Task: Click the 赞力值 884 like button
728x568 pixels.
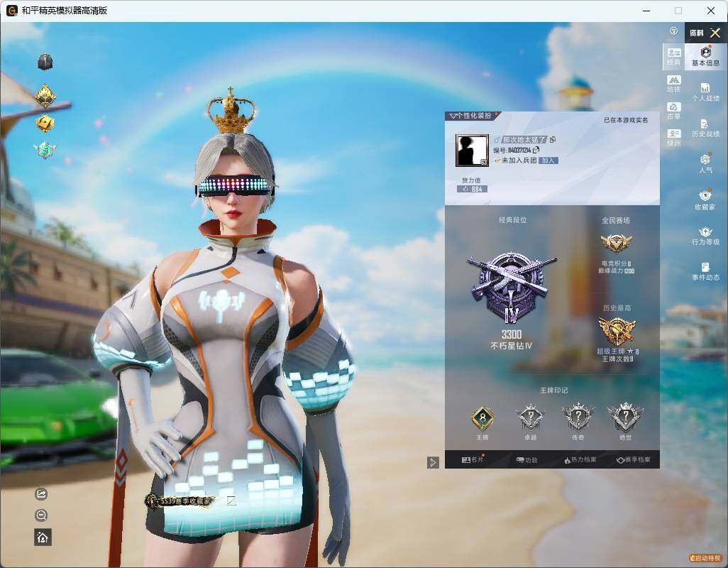Action: (472, 189)
